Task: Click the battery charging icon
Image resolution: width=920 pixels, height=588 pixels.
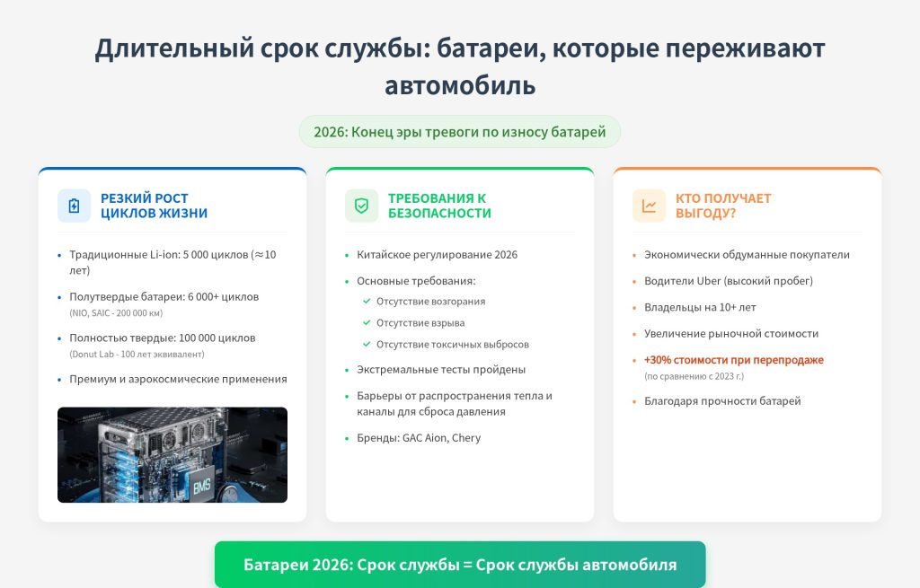Action: click(x=74, y=206)
